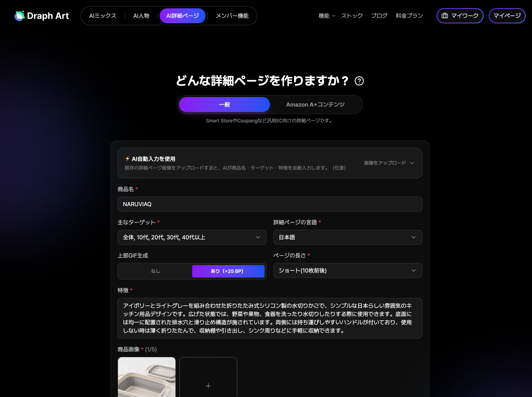
Task: Go to AIミックス tab
Action: (x=103, y=16)
